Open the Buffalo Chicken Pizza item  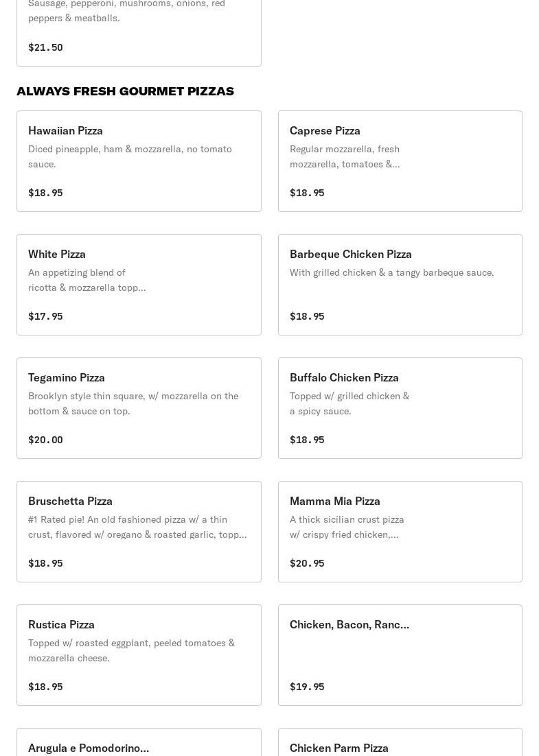[400, 408]
